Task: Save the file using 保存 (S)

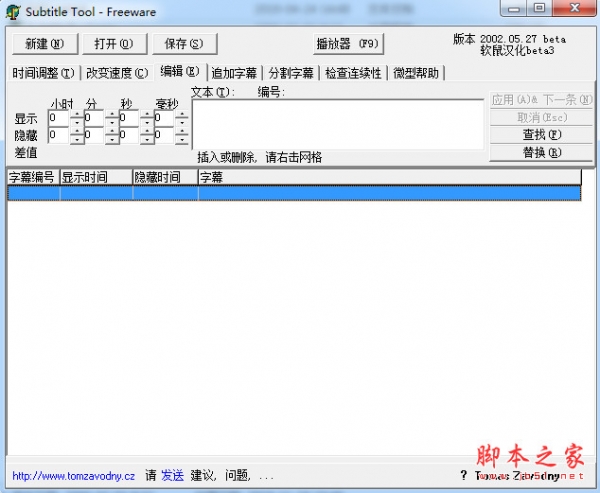Action: [x=184, y=44]
